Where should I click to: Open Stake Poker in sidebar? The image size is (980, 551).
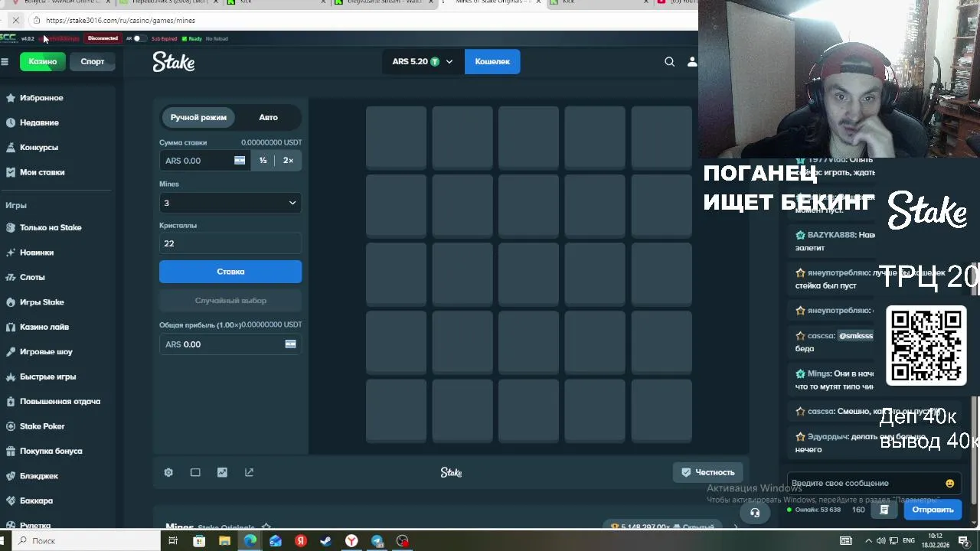pyautogui.click(x=42, y=426)
